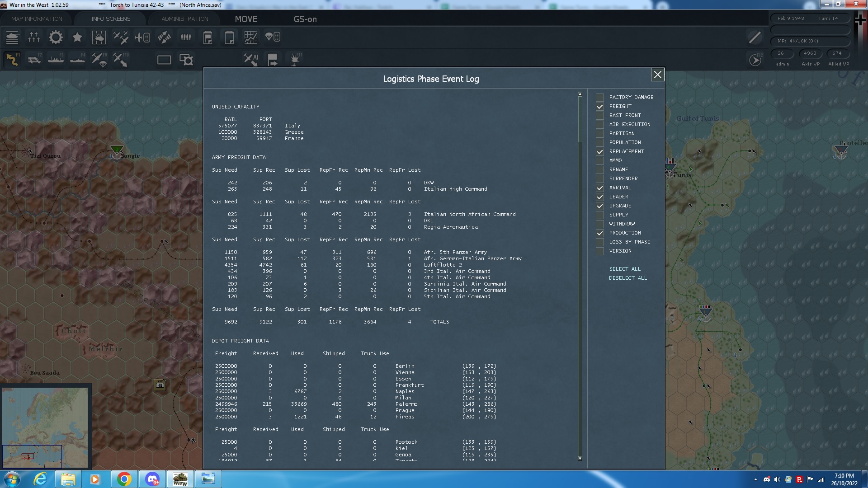Screen dimensions: 868x488
Task: Open Google Chrome from the taskbar
Action: coord(124,479)
